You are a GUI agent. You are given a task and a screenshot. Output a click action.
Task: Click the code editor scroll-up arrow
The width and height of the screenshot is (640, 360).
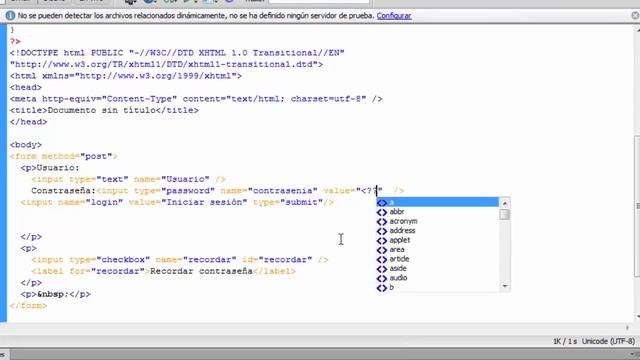point(638,30)
